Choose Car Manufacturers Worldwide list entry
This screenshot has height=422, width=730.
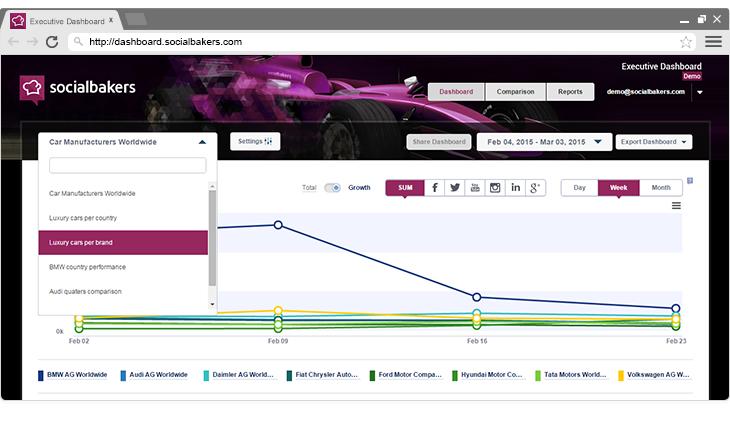pyautogui.click(x=123, y=193)
